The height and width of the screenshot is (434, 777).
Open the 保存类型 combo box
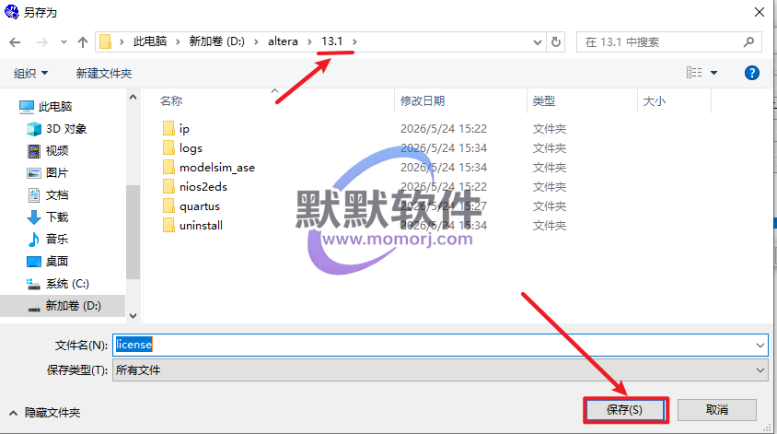[440, 370]
